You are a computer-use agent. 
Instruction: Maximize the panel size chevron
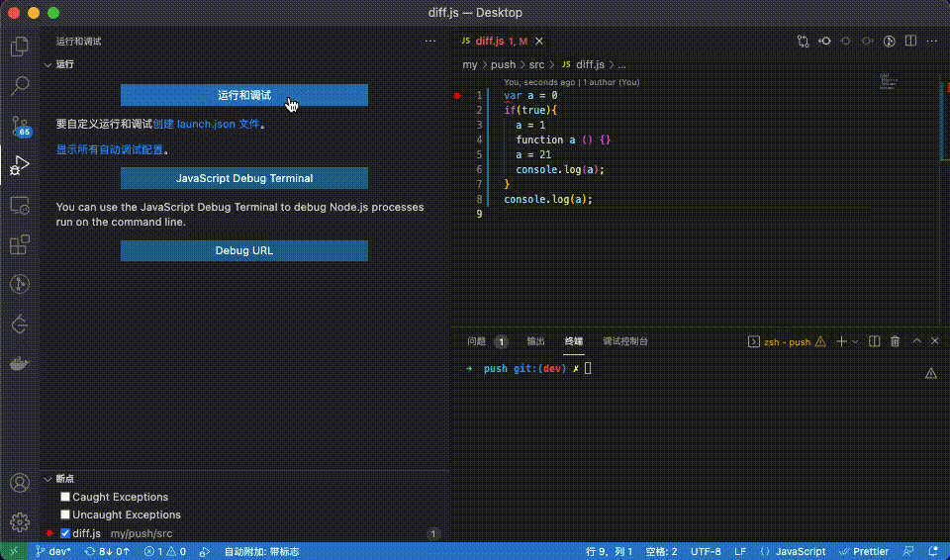tap(916, 341)
